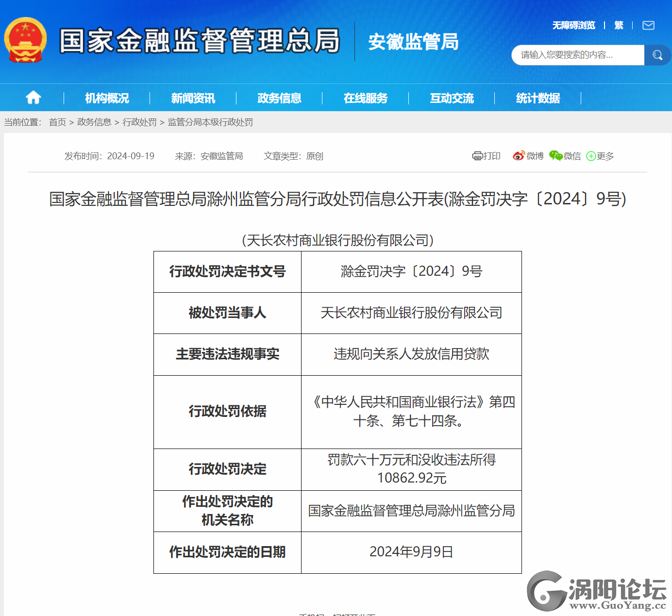Click cell 主要违法违规事实

coord(227,354)
